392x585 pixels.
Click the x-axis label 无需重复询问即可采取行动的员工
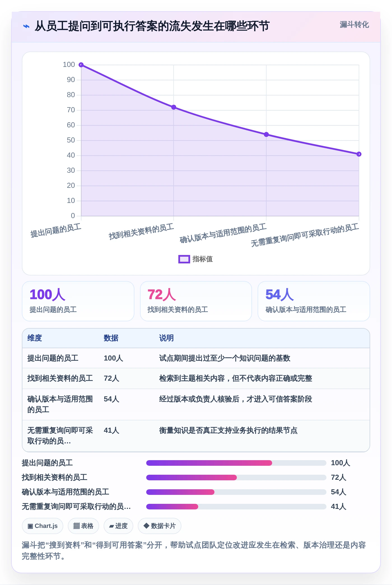305,235
